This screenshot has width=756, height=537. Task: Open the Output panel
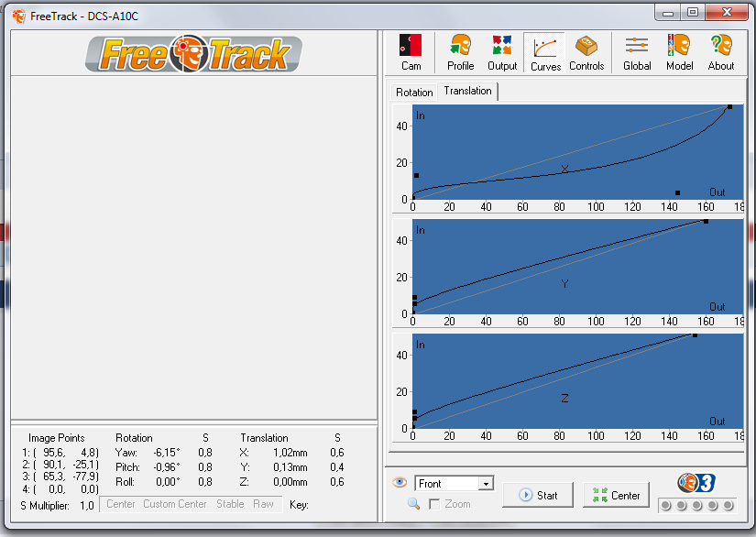(x=502, y=52)
